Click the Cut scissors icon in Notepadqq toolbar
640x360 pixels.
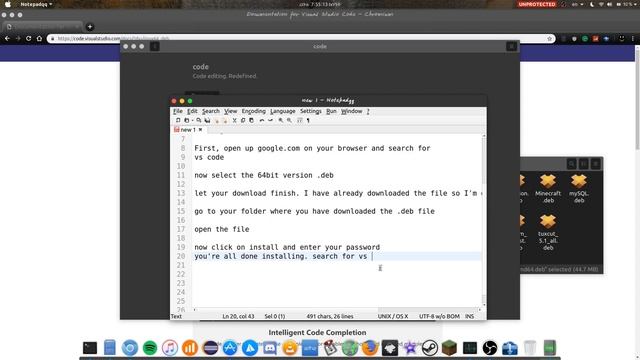coord(234,120)
